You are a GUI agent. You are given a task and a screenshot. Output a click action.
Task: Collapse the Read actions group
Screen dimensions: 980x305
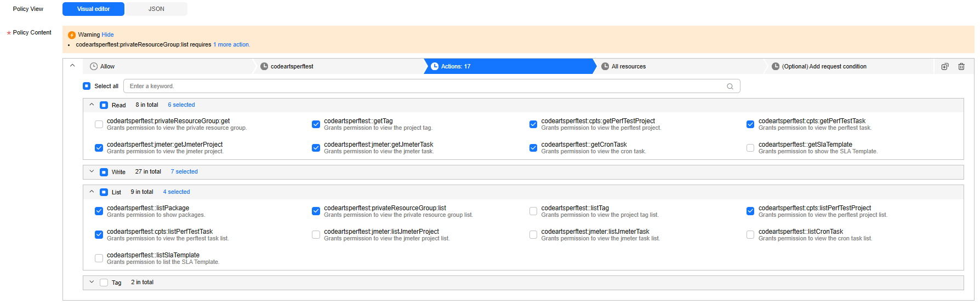(92, 105)
